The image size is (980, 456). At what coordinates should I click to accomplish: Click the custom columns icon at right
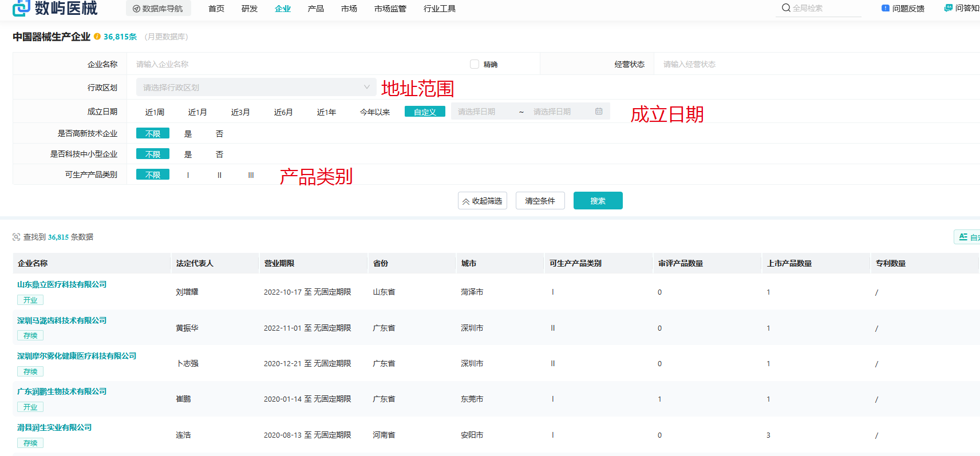point(963,237)
